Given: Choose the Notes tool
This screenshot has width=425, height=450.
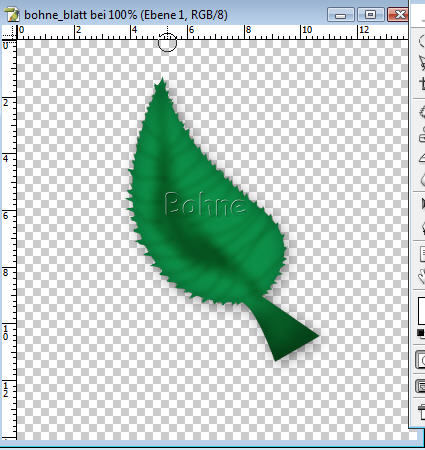Looking at the screenshot, I should click(x=422, y=254).
